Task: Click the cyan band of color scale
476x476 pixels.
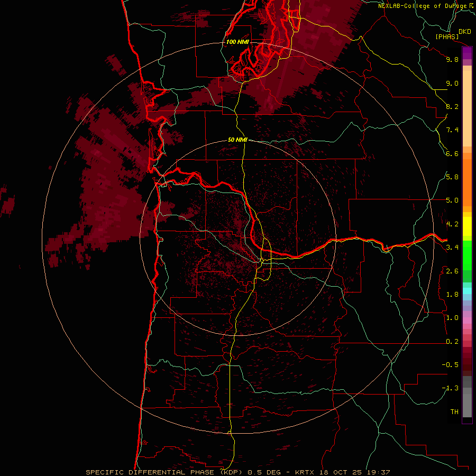Action: pyautogui.click(x=467, y=291)
